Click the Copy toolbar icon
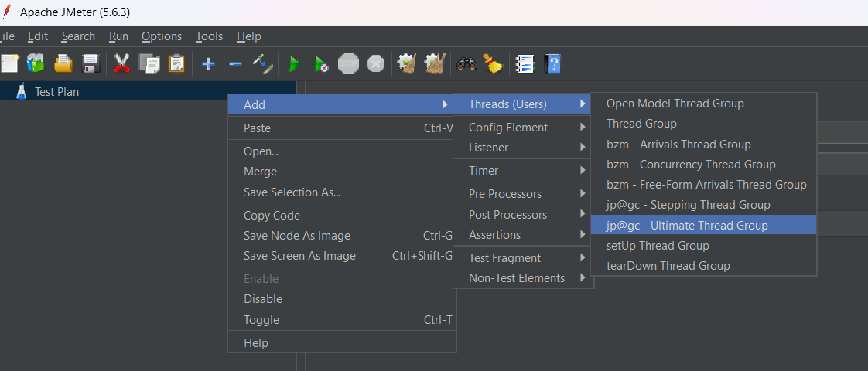Screen dimensions: 868x371 click(149, 63)
